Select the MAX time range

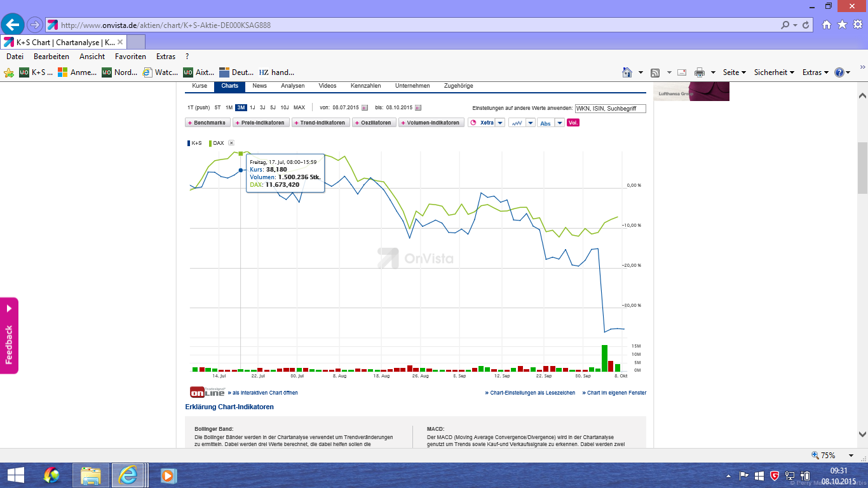(299, 107)
